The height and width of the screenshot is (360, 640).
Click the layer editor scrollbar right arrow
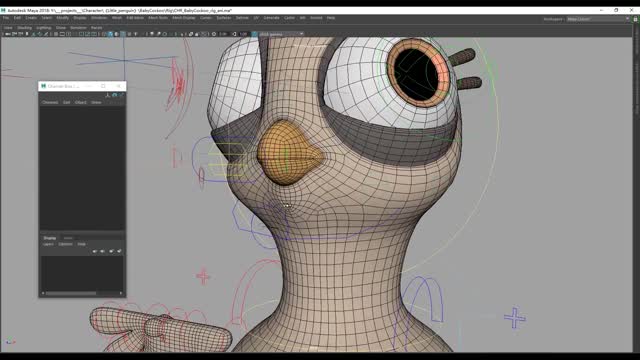pos(121,293)
